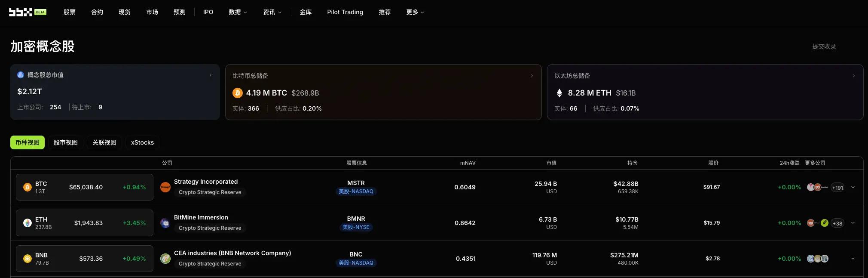Select the xStocks view tab
This screenshot has height=278, width=868.
[142, 142]
